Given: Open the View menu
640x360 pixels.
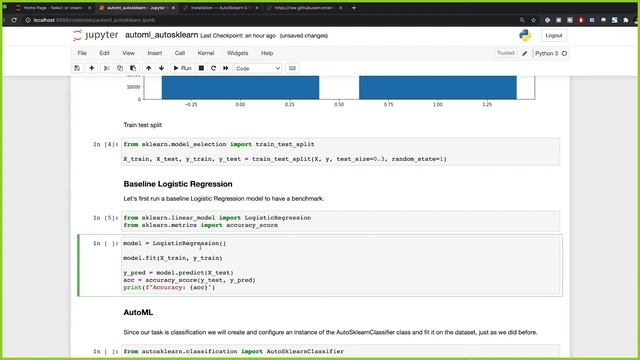Looking at the screenshot, I should [x=128, y=53].
